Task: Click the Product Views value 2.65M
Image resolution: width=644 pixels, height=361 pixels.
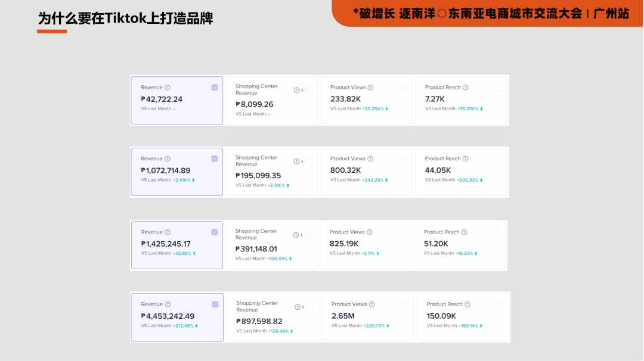Action: tap(343, 316)
